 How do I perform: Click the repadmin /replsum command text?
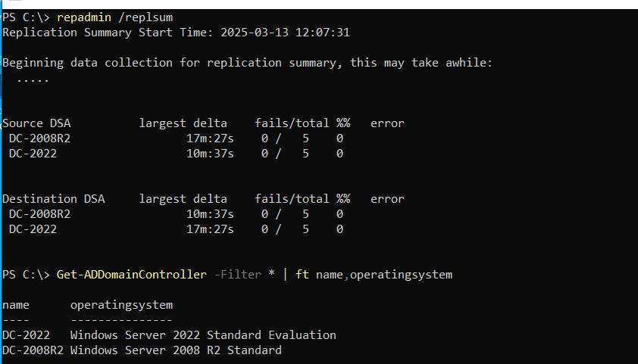114,17
